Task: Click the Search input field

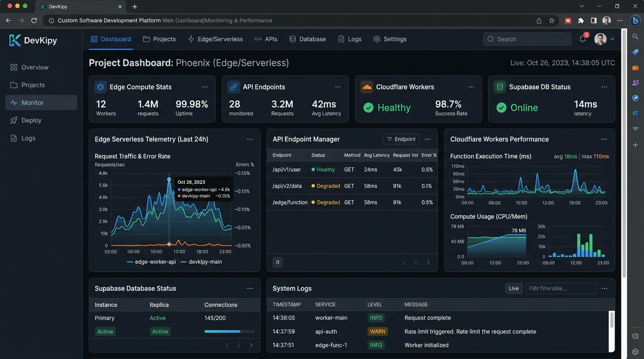Action: pos(527,39)
